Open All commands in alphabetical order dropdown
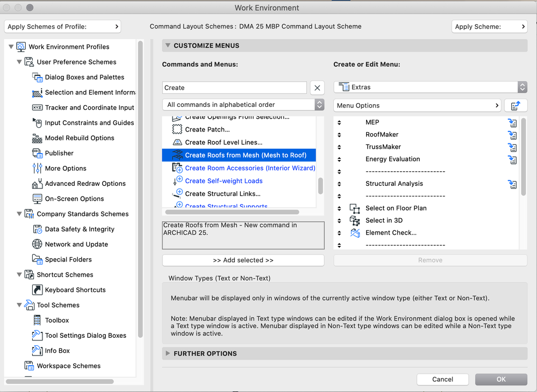Viewport: 537px width, 392px height. 243,105
